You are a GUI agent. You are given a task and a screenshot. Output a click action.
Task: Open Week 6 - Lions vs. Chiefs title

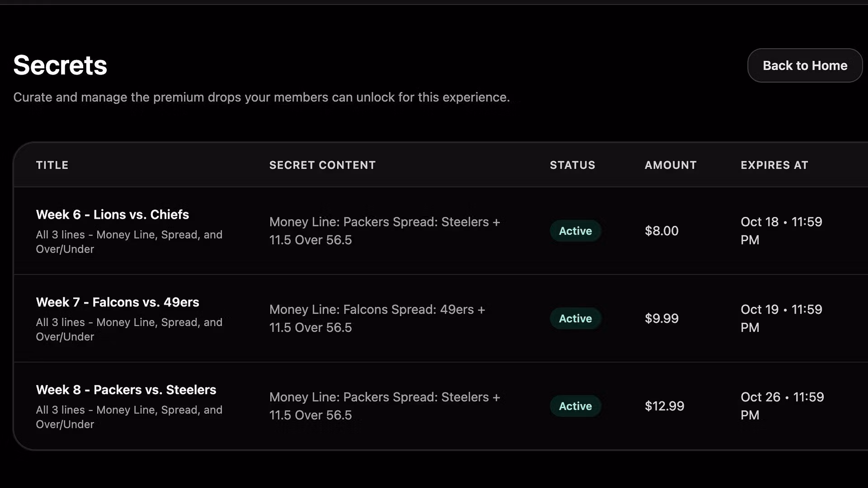tap(112, 215)
